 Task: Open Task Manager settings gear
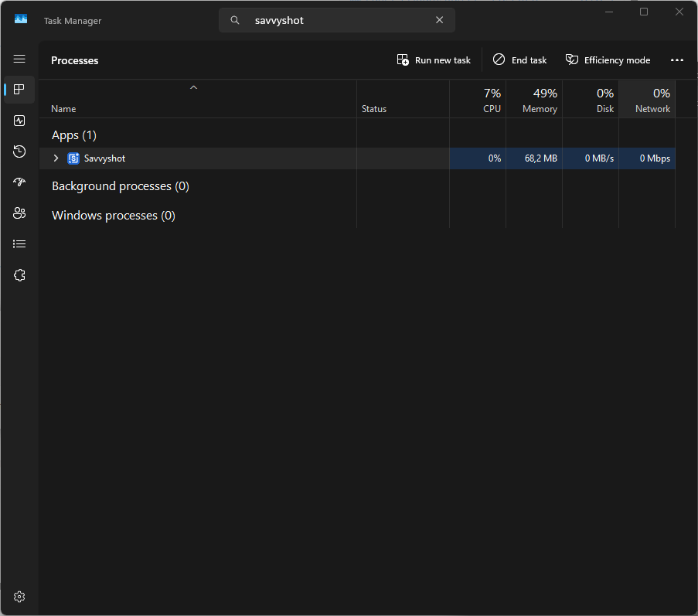19,597
